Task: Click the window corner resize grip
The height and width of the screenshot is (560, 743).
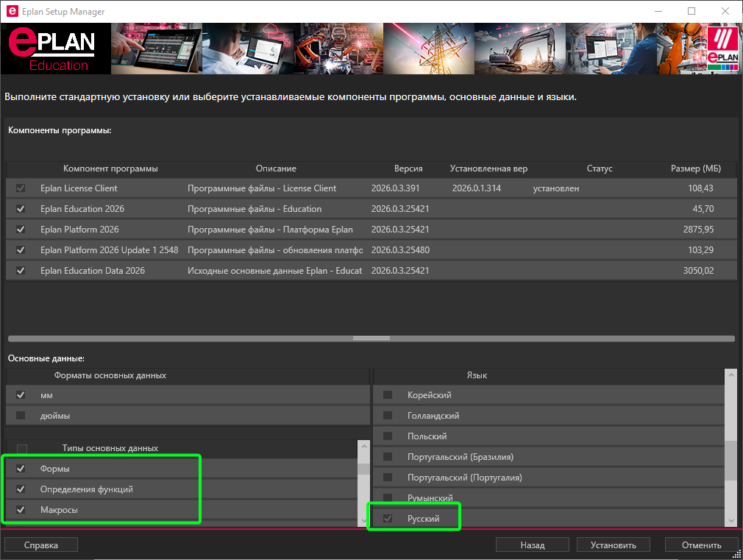Action: point(739,555)
